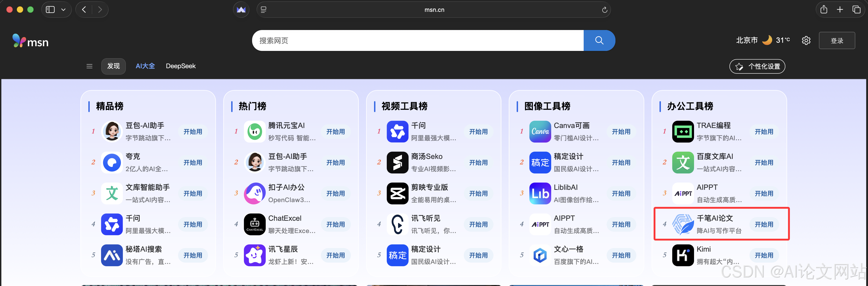Go back to previous page
The image size is (868, 286).
[x=84, y=10]
